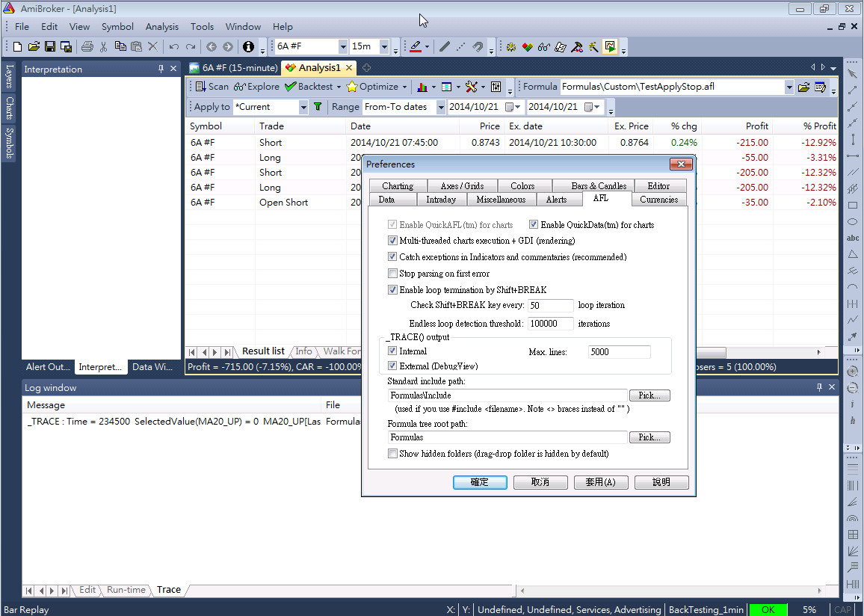This screenshot has width=864, height=616.
Task: Click the Max. lines field showing 5000
Action: pyautogui.click(x=620, y=351)
